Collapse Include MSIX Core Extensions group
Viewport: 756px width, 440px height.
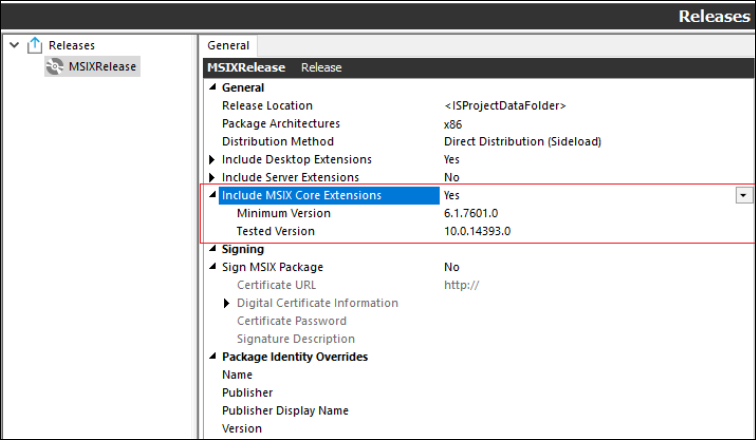212,196
